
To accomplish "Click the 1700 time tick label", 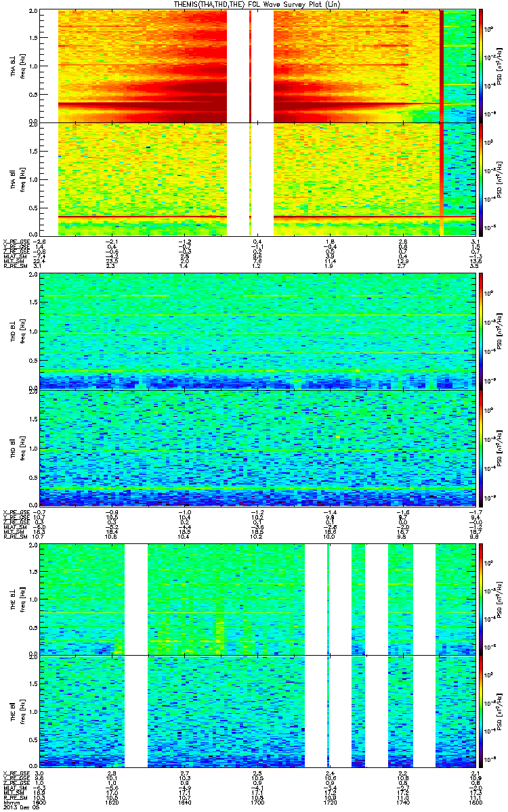I will (x=257, y=802).
